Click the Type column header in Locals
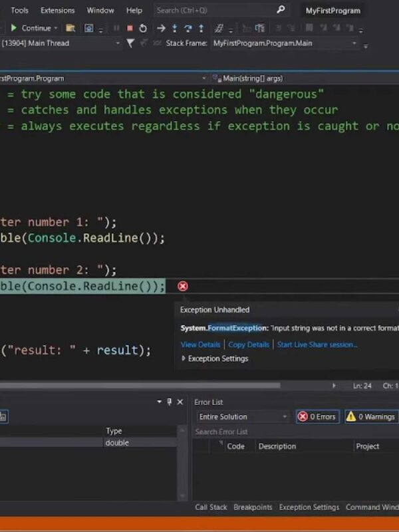Screen dimensions: 399x532 click(114, 431)
